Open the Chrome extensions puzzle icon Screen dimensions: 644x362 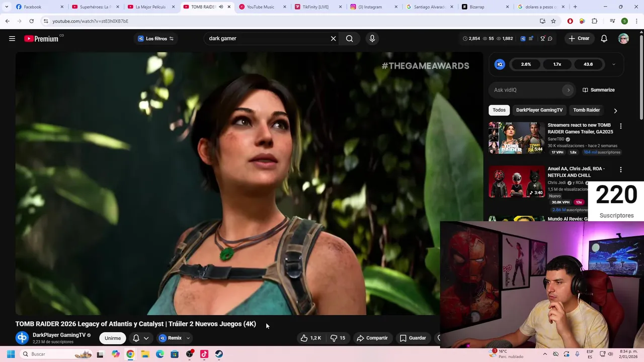(x=594, y=21)
